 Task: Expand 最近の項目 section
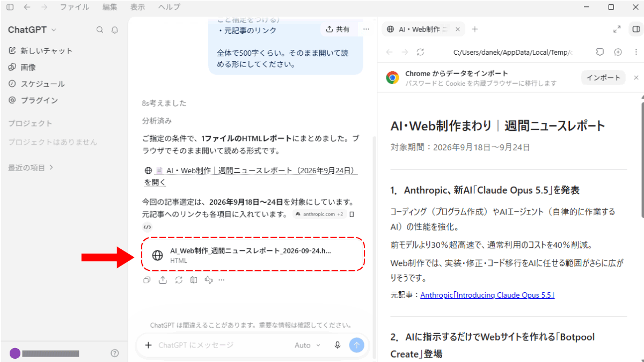31,167
